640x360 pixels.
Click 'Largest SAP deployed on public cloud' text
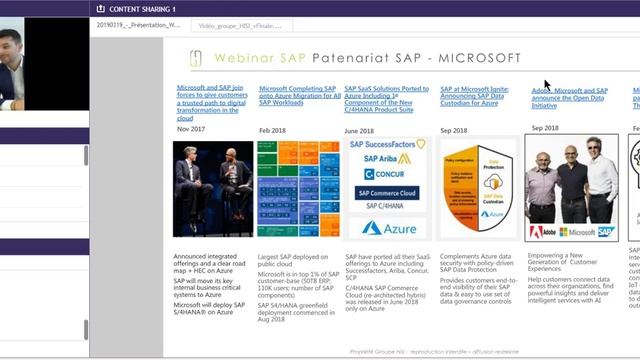tap(293, 260)
